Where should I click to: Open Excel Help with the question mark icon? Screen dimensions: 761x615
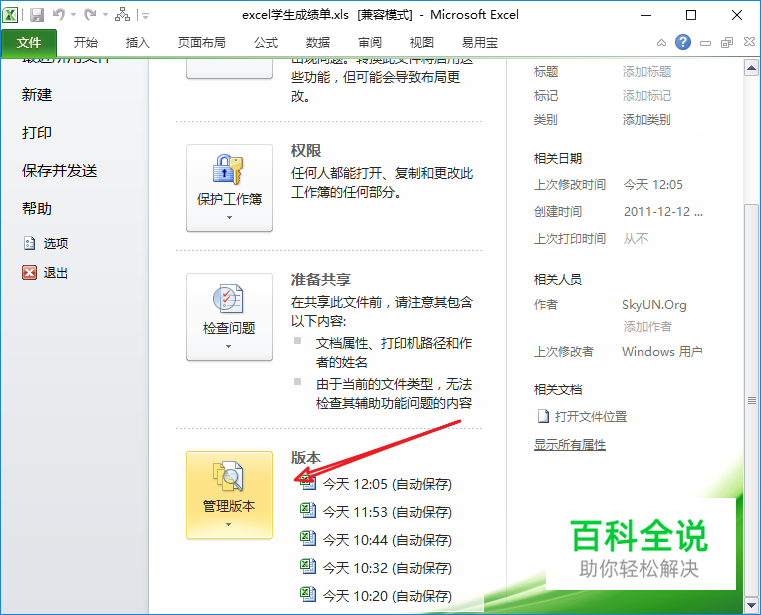[x=683, y=42]
